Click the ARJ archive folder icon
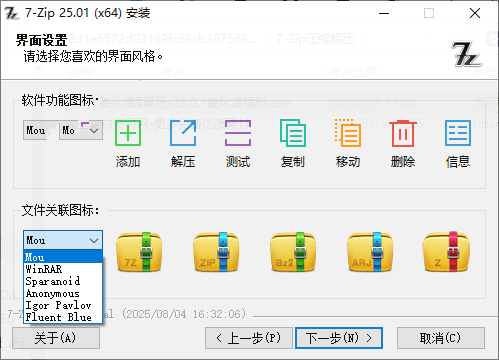 click(370, 252)
